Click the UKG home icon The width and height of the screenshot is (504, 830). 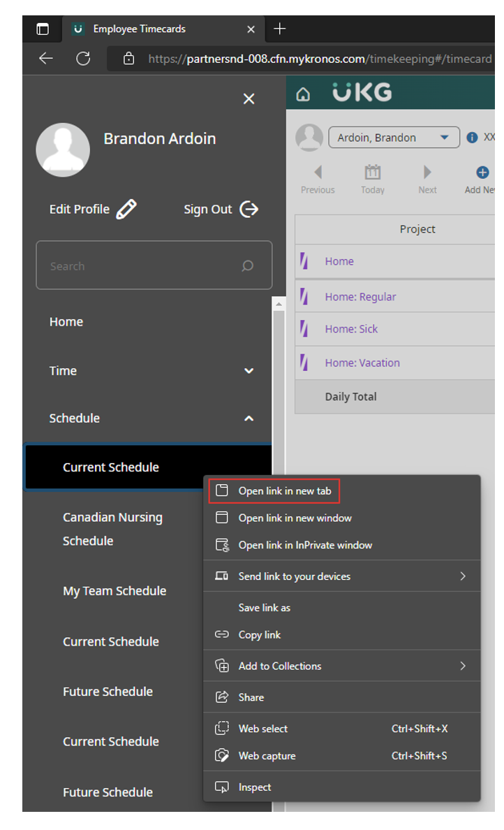[x=303, y=94]
